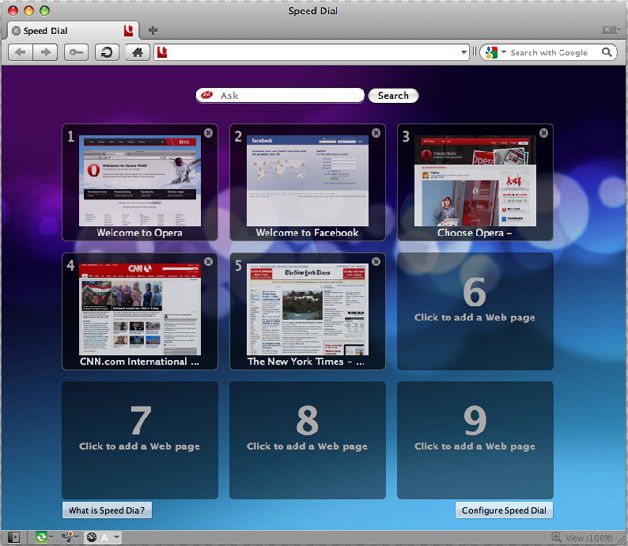Click the "CNN.com International ..." caption text

point(139,362)
